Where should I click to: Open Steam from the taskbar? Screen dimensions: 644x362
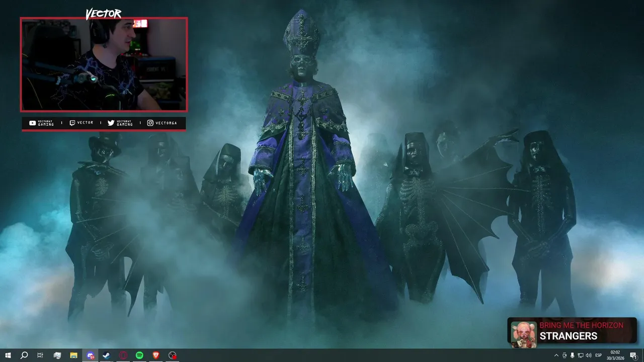(x=106, y=355)
